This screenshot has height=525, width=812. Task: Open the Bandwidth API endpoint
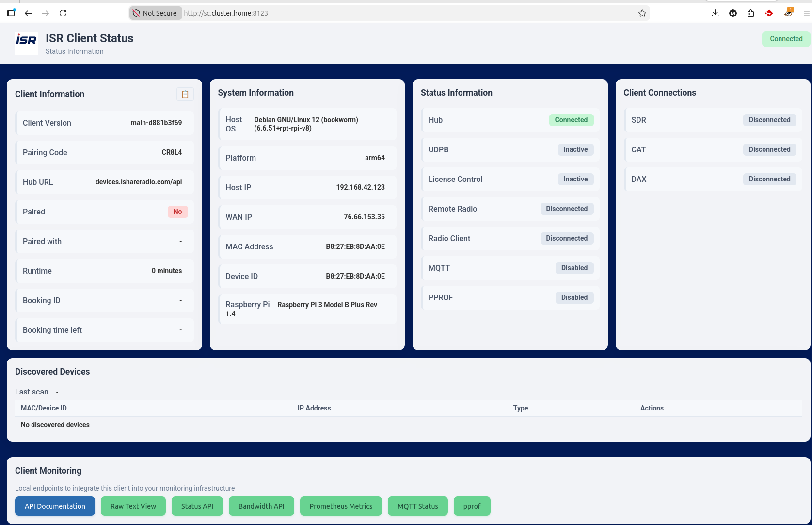(261, 506)
